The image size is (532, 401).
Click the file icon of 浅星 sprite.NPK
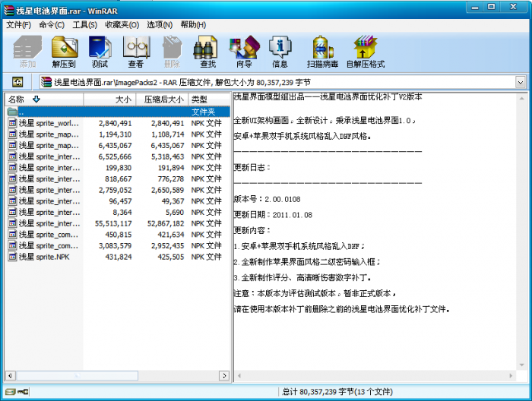point(12,257)
